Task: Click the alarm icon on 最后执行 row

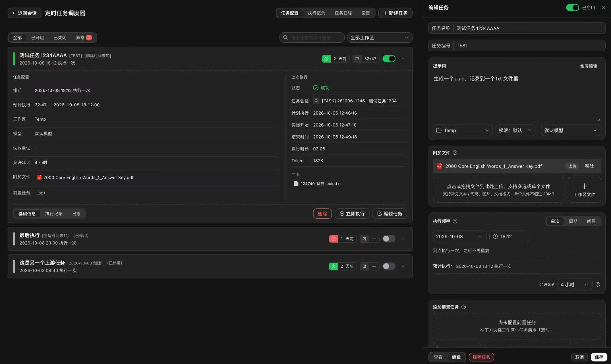Action: click(x=364, y=239)
